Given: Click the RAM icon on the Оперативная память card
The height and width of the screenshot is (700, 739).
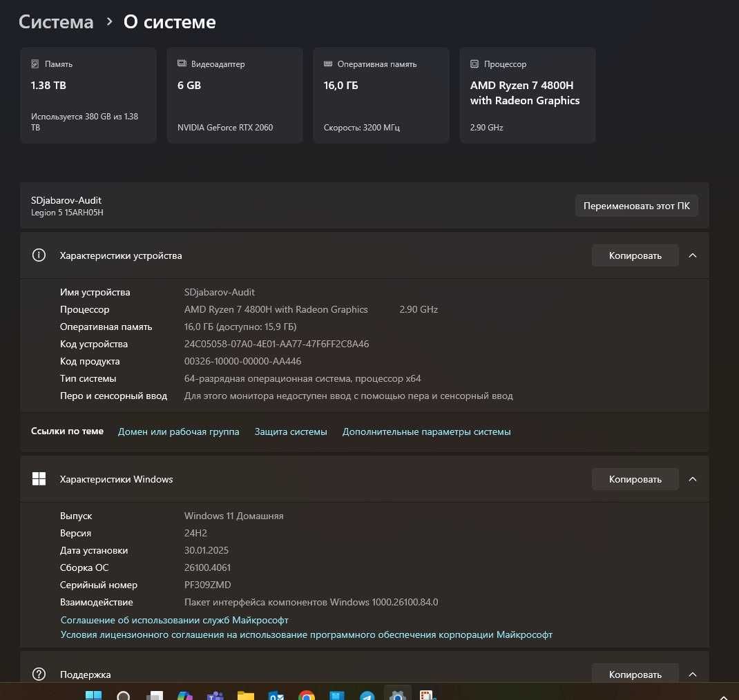Looking at the screenshot, I should coord(328,64).
